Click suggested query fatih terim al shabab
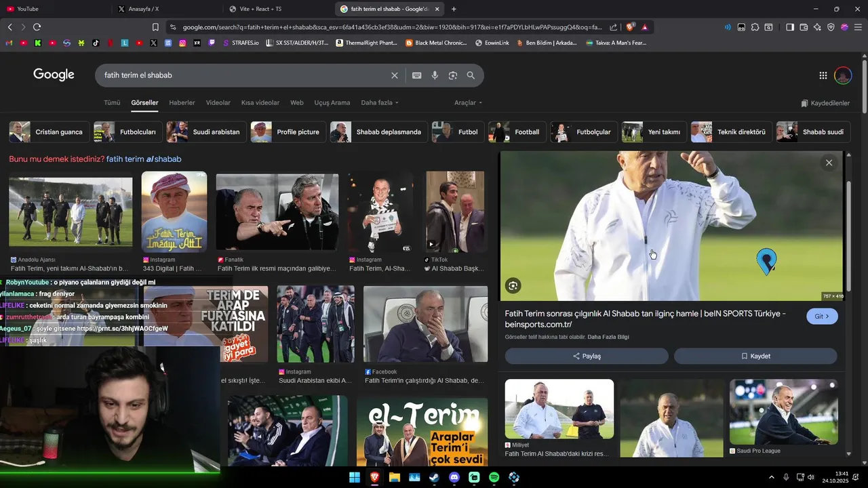 tap(144, 159)
